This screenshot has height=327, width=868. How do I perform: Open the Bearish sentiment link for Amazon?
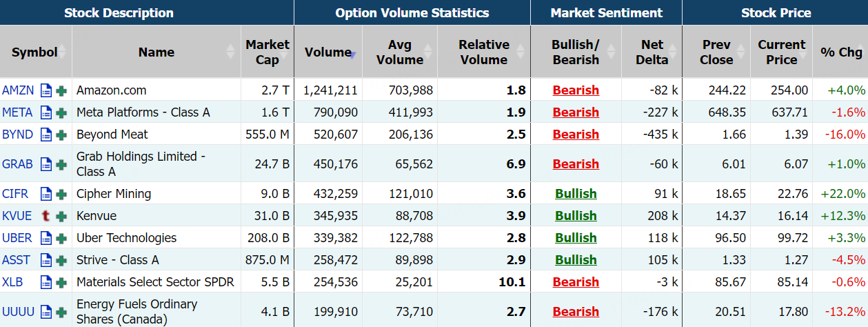click(576, 90)
